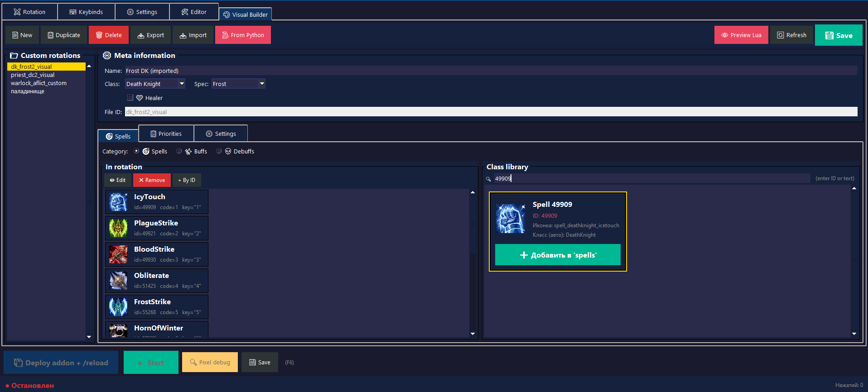Click the From Python button
Image resolution: width=868 pixels, height=392 pixels.
[x=243, y=35]
